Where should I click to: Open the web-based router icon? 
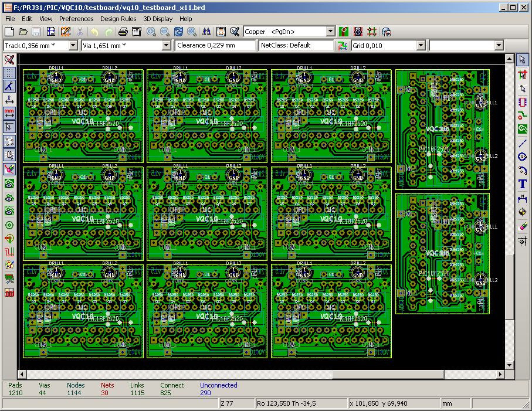point(386,32)
